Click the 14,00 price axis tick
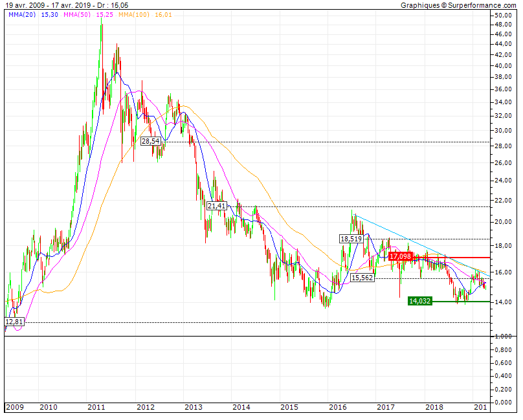The width and height of the screenshot is (523, 420). tap(503, 302)
